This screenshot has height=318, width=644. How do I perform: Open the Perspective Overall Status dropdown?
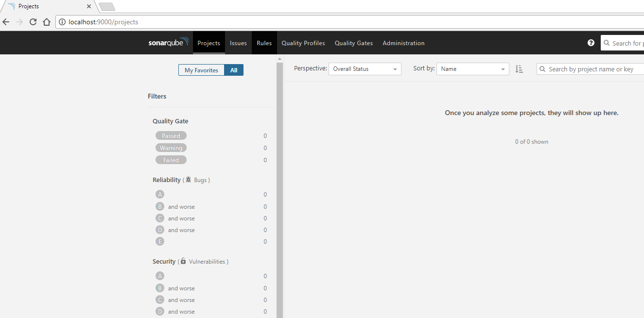[x=365, y=69]
